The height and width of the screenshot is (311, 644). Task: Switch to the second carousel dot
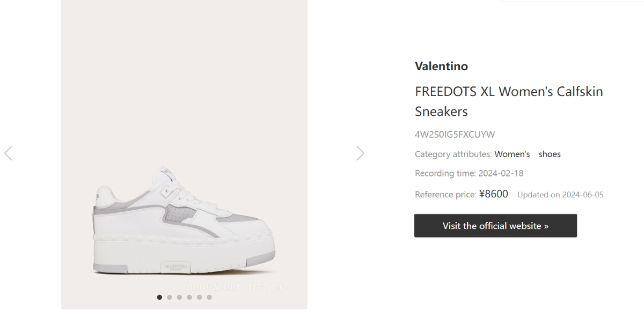point(170,297)
